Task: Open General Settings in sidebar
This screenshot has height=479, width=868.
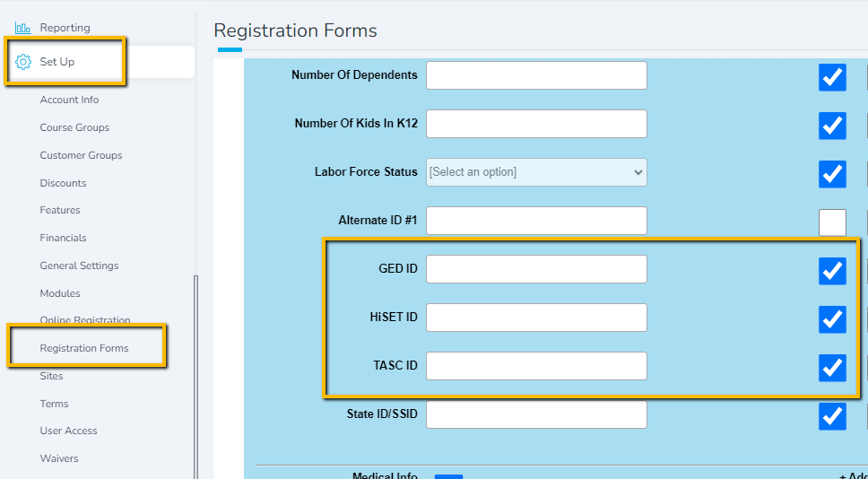Action: 79,266
